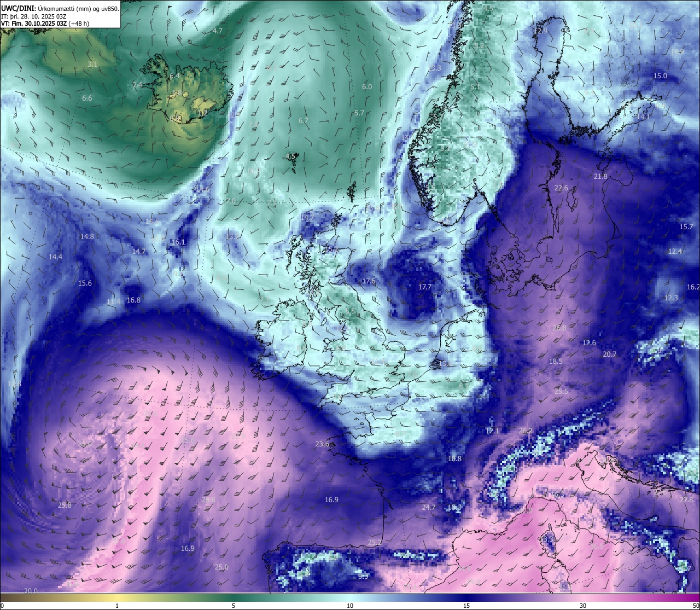This screenshot has height=610, width=700.
Task: Click the 12.9 value label
Action: (x=540, y=31)
